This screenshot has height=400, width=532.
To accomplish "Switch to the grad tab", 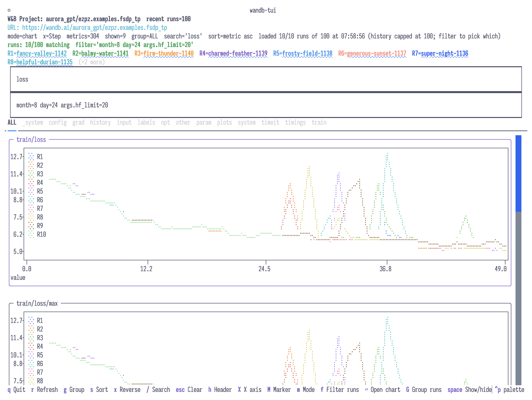I will click(78, 122).
